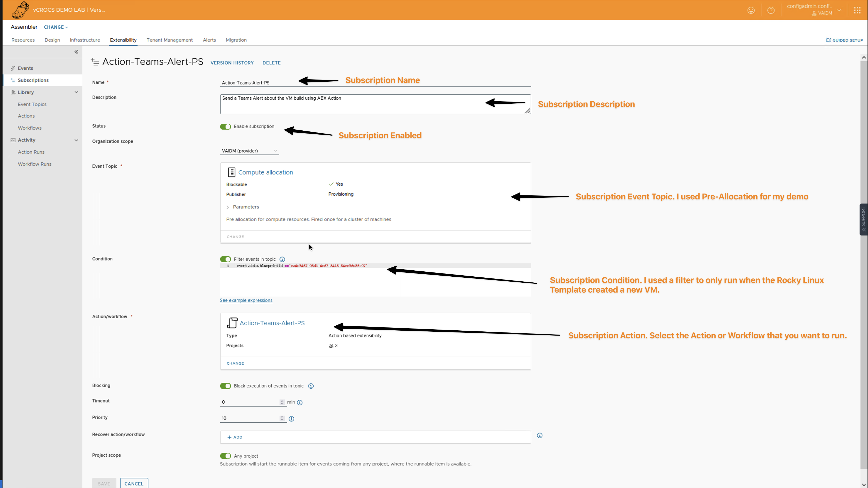Click info icon beside Block execution label
Image resolution: width=868 pixels, height=488 pixels.
[x=311, y=386]
